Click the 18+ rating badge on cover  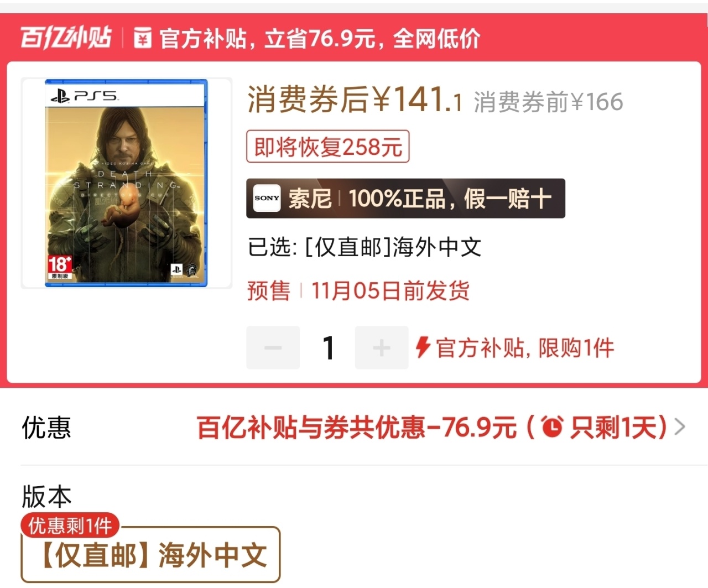[60, 267]
